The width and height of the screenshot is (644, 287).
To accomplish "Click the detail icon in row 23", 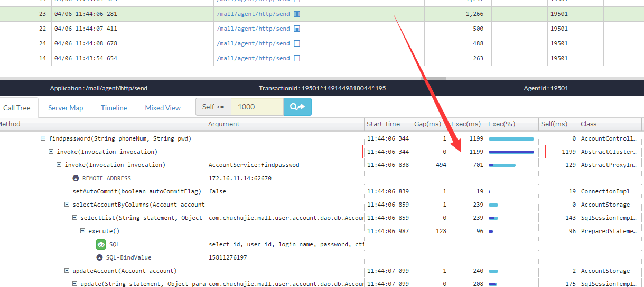I will pyautogui.click(x=297, y=14).
